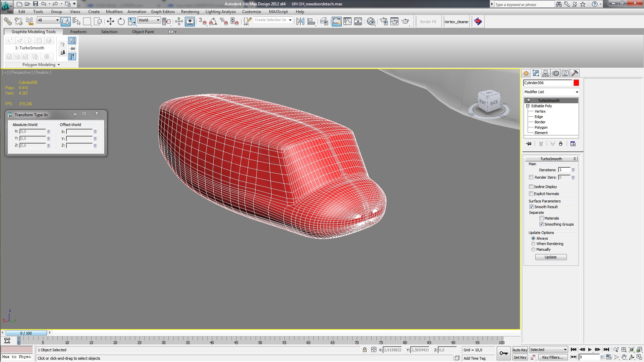
Task: Collapse the Editable Poly tree node
Action: click(528, 106)
